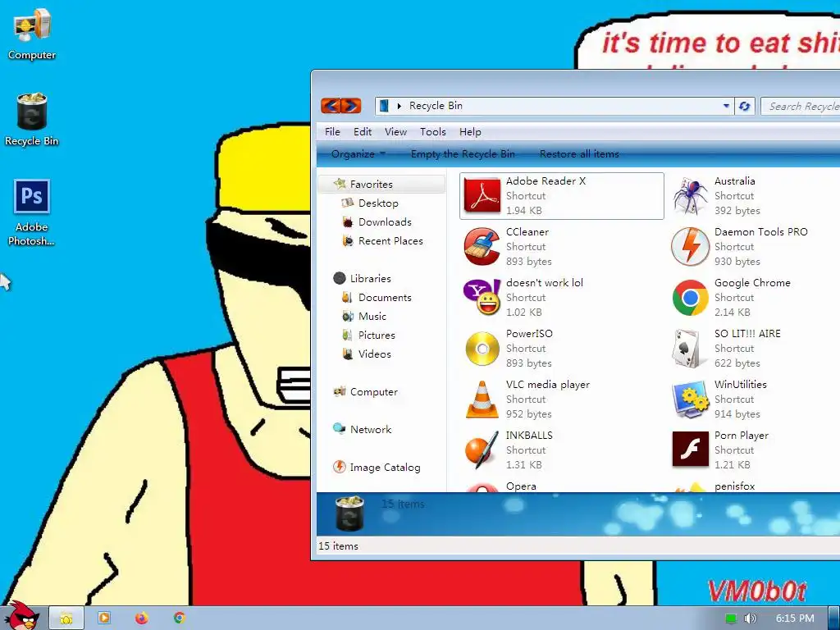Screen dimensions: 840x630
Task: Select the Daemon Tools PRO icon
Action: tap(690, 246)
